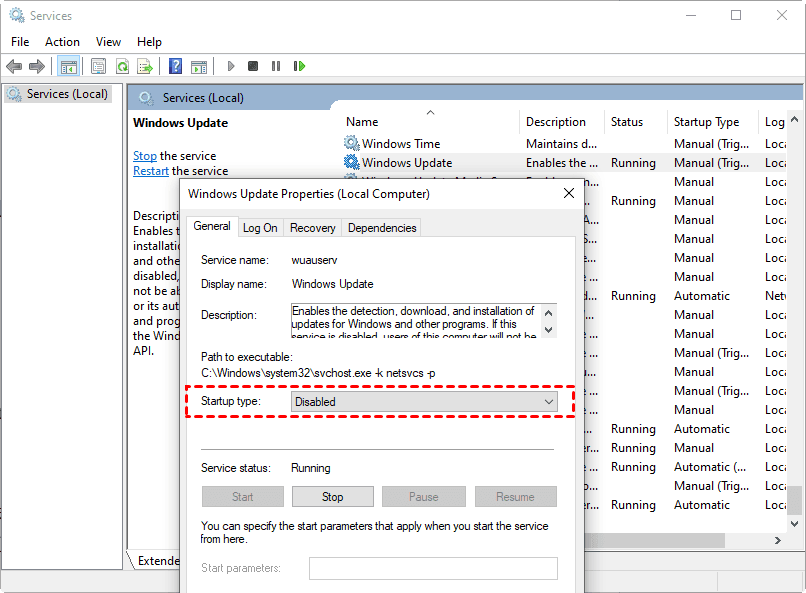
Task: Minimize the Services window
Action: click(691, 15)
